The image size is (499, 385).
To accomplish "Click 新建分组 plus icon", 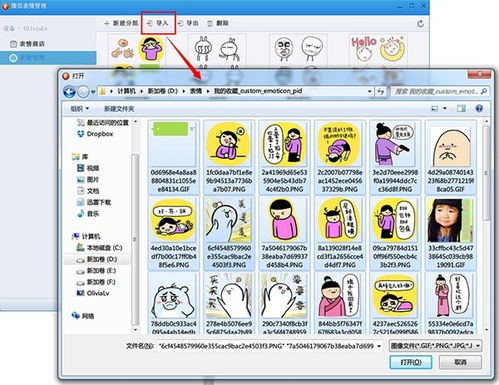I will (x=107, y=23).
